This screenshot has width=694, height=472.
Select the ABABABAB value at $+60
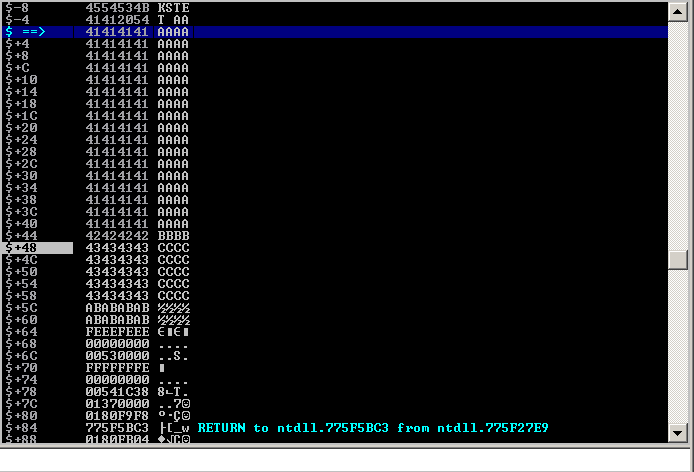click(x=117, y=319)
